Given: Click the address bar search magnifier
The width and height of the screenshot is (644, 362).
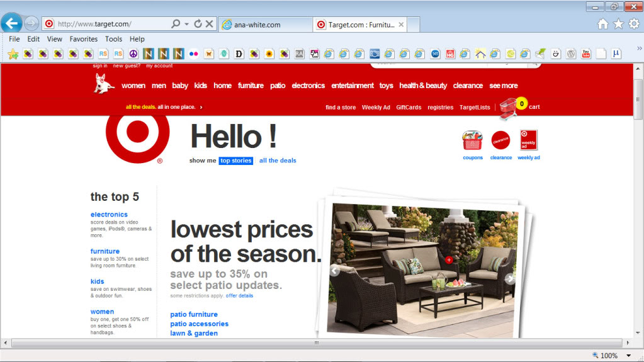Looking at the screenshot, I should click(176, 24).
